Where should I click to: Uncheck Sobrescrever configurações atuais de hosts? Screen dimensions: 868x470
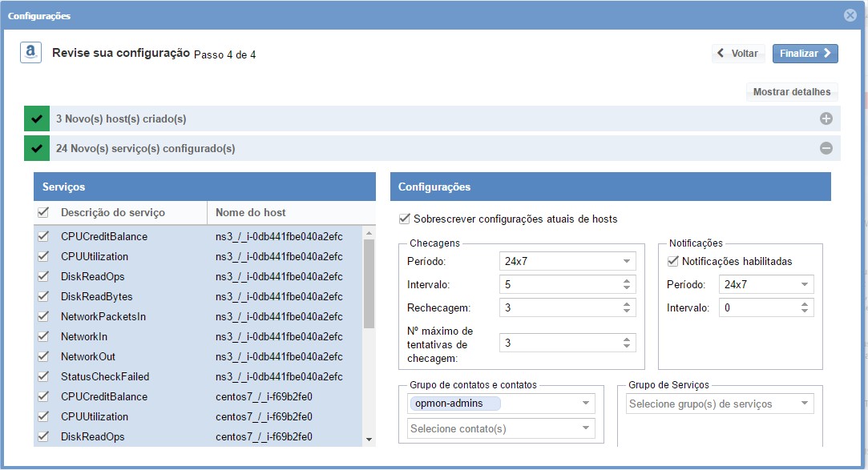click(404, 219)
